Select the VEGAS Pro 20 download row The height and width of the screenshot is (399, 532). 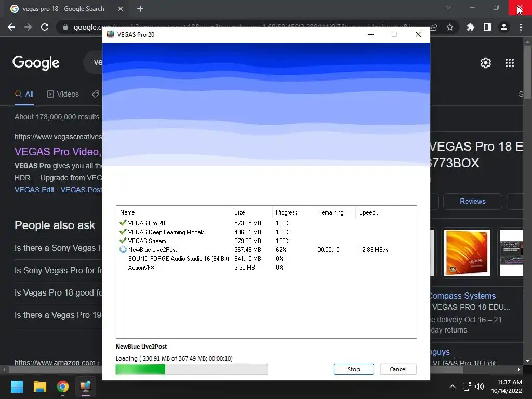coord(266,223)
